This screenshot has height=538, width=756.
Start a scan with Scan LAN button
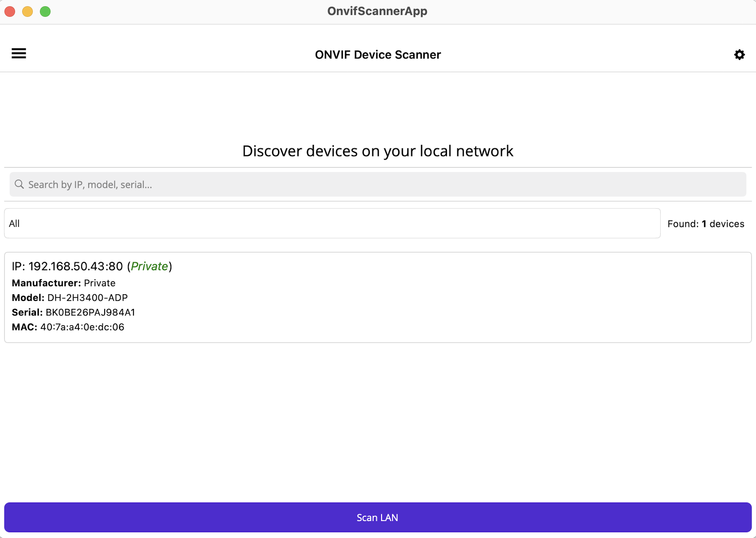coord(378,517)
